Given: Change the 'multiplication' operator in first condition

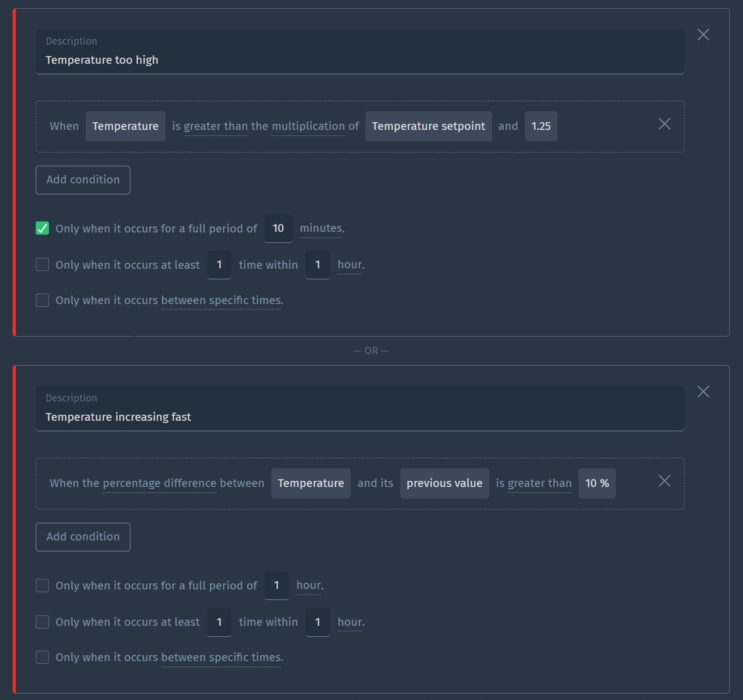Looking at the screenshot, I should click(x=308, y=126).
